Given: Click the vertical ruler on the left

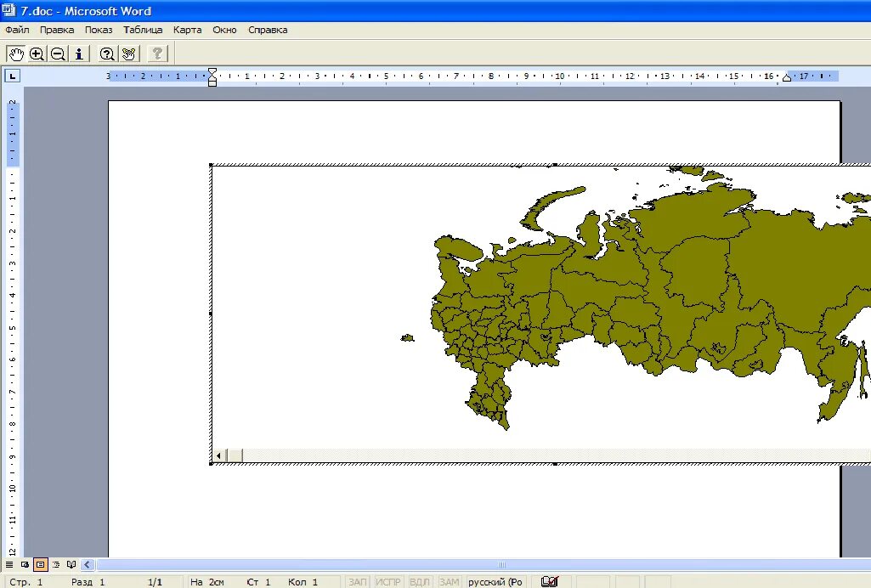Looking at the screenshot, I should coord(12,328).
